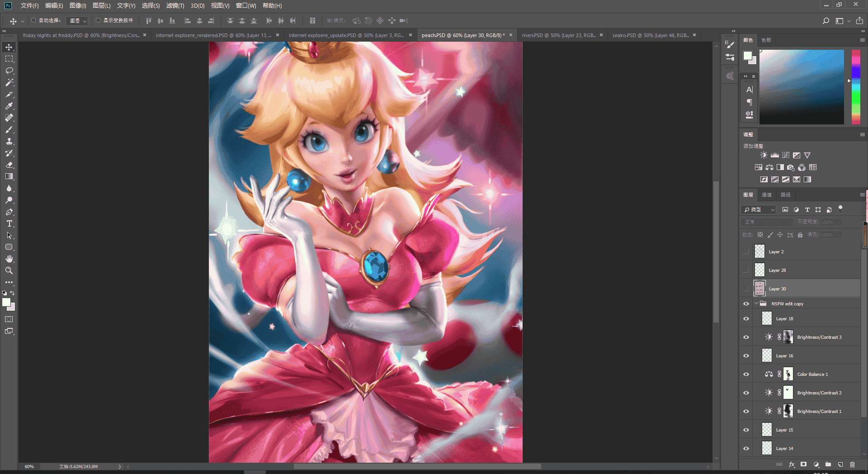Open the Layers panel flyout menu
This screenshot has height=474, width=868.
tap(862, 194)
